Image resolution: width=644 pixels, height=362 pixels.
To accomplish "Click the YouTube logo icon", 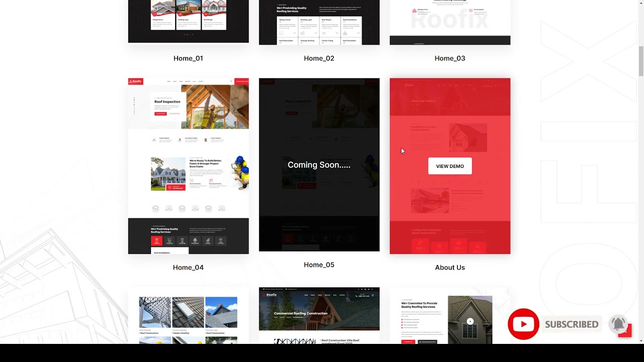I will (x=523, y=324).
